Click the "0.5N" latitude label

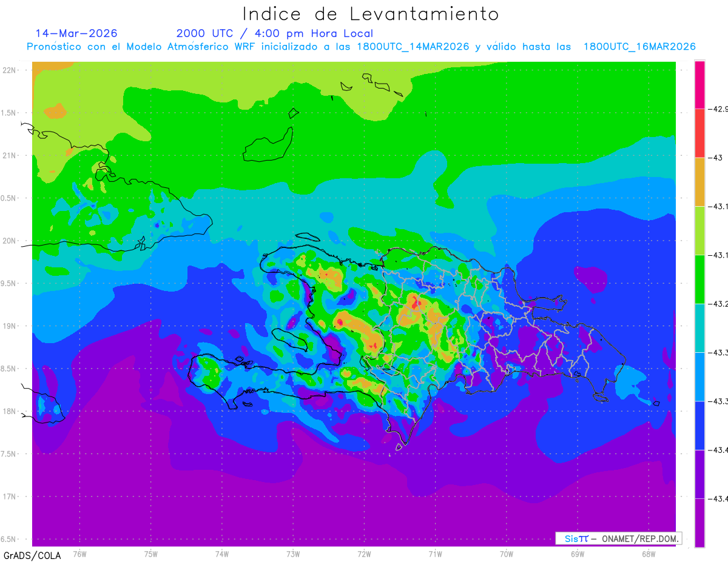8,198
